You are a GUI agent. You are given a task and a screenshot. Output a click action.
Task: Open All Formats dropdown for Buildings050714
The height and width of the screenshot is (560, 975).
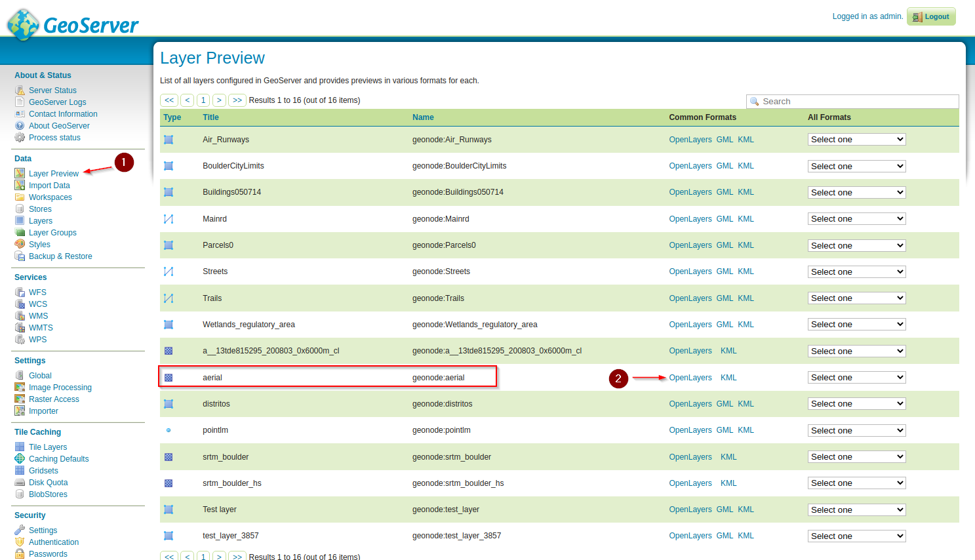[x=857, y=192]
